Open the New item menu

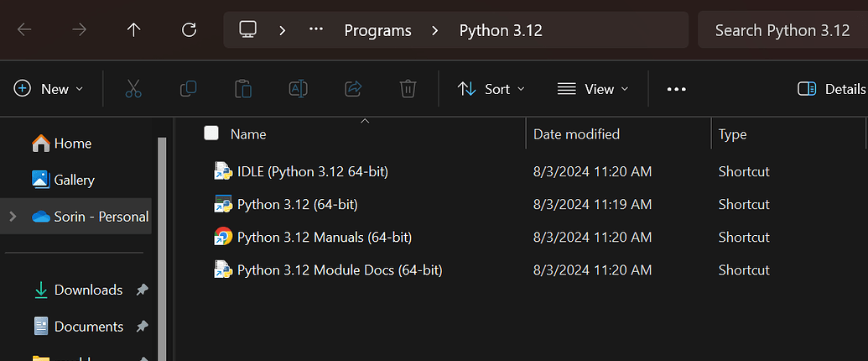pyautogui.click(x=48, y=89)
